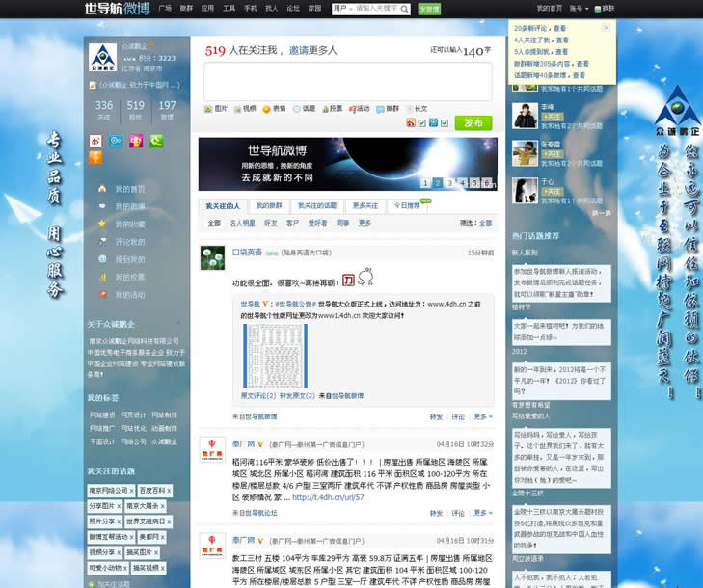Open the http://t.4dh.cn/url/57 link
The image size is (703, 588).
tap(328, 497)
